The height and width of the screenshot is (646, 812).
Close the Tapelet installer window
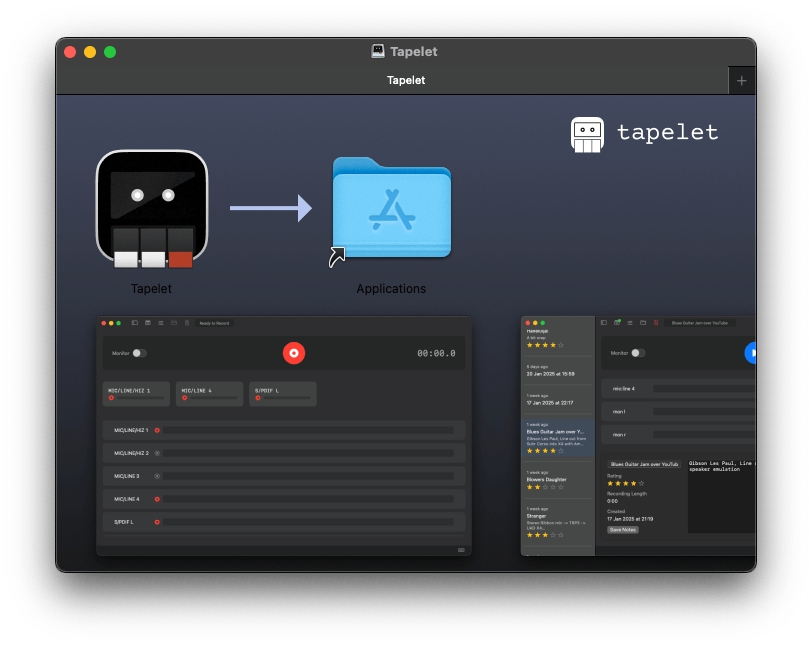[70, 52]
